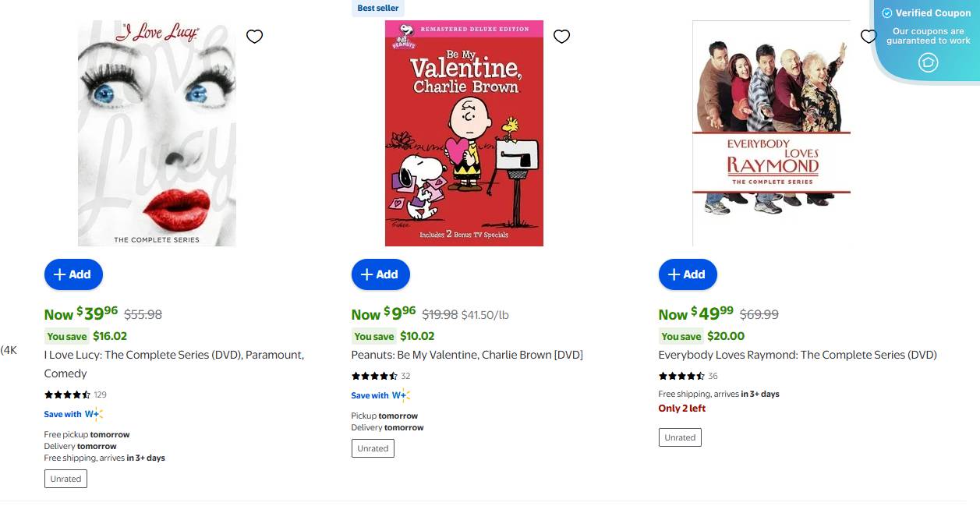Click the heart icon above Charlie Brown DVD
Screen dimensions: 980x506
pos(561,36)
